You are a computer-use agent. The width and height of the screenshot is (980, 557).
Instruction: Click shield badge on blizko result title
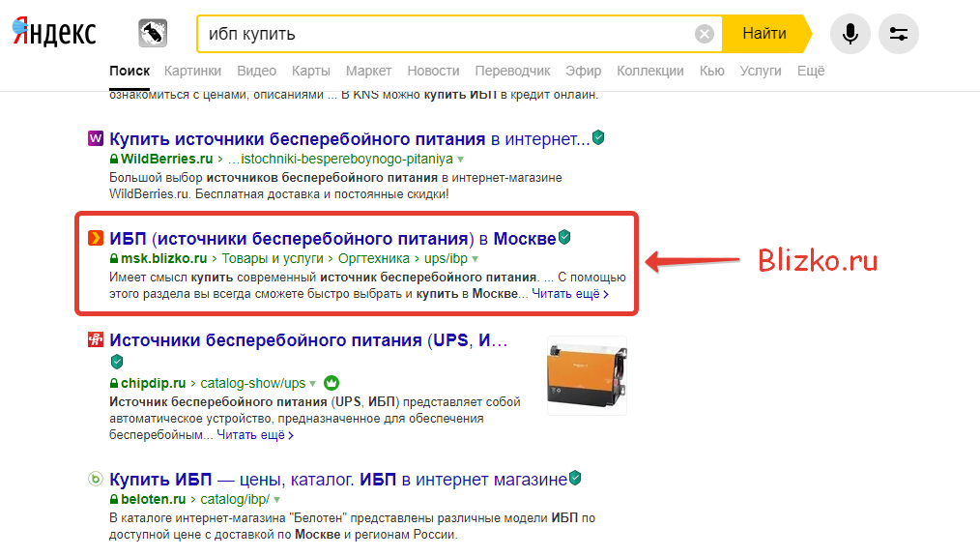point(564,237)
